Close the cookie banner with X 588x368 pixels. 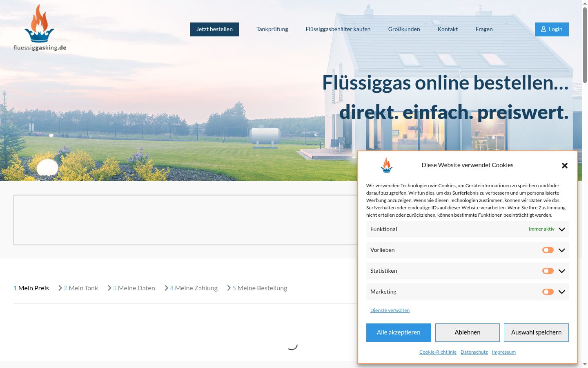tap(565, 166)
